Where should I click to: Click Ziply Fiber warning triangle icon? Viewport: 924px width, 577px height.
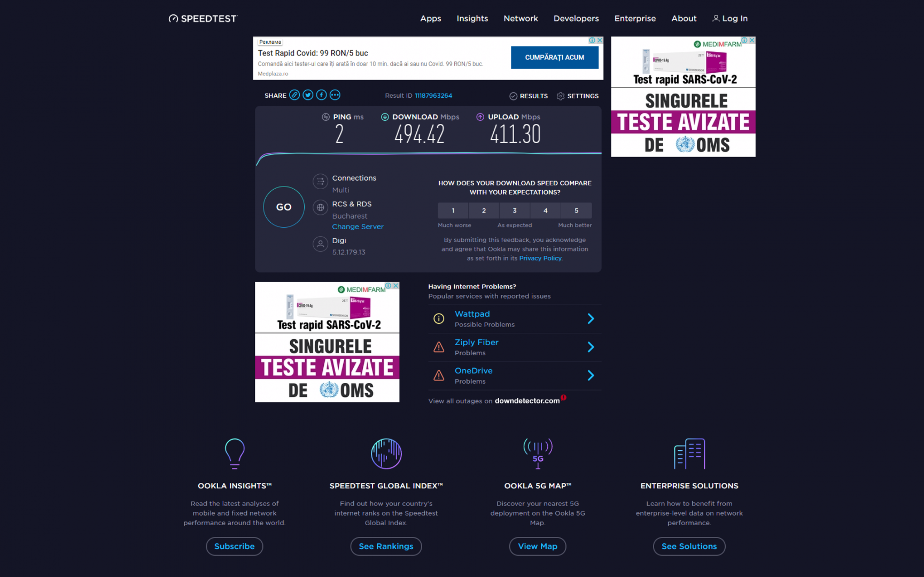[x=439, y=347]
